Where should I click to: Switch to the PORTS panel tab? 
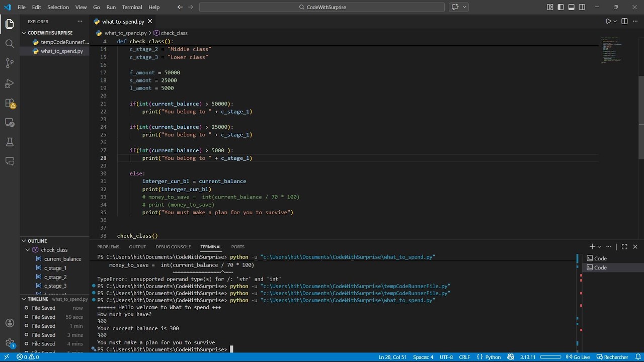(x=237, y=247)
